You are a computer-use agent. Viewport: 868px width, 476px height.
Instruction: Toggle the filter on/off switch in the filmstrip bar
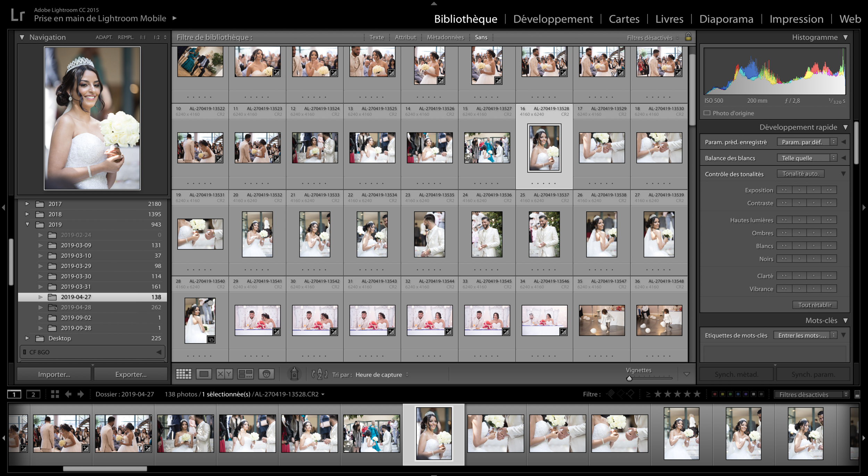pos(857,394)
